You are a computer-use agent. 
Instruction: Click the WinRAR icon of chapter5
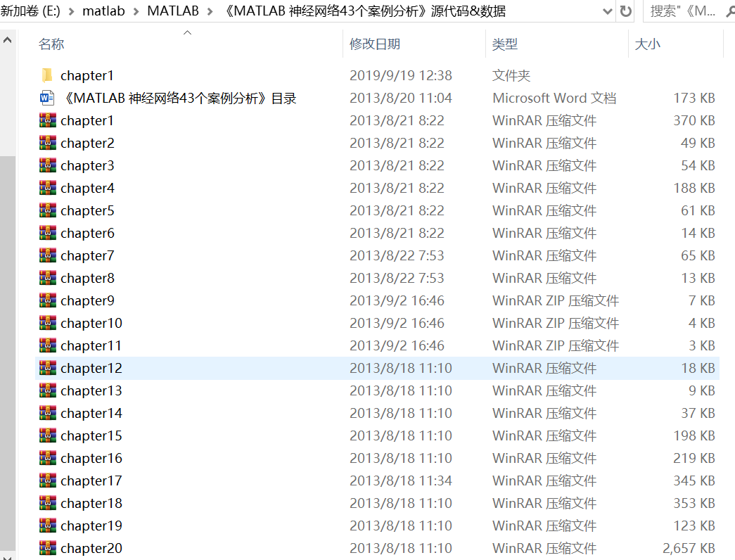click(48, 210)
